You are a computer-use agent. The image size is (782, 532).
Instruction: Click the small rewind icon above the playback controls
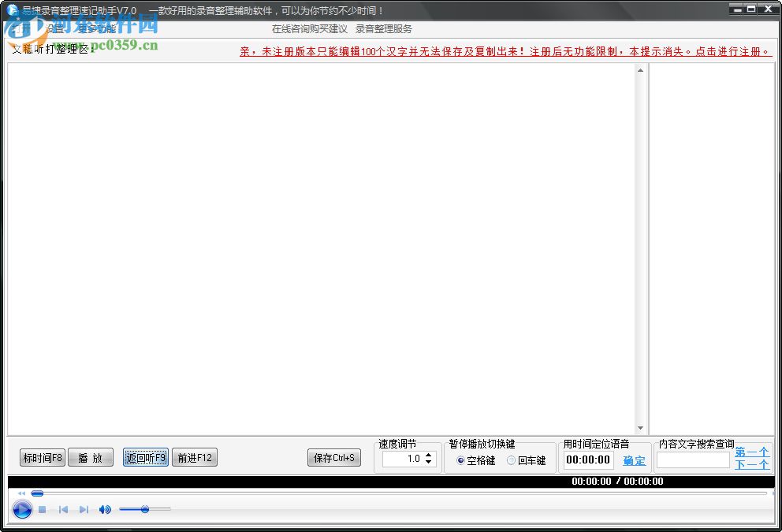point(21,493)
